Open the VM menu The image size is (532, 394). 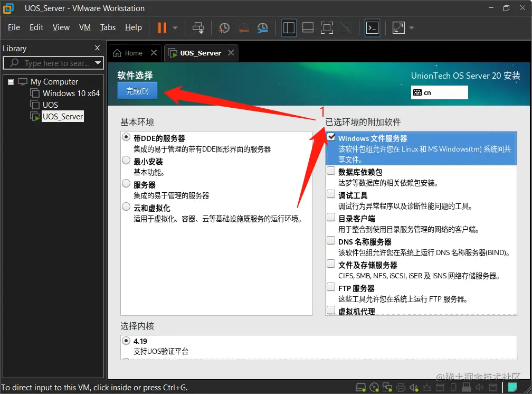85,27
